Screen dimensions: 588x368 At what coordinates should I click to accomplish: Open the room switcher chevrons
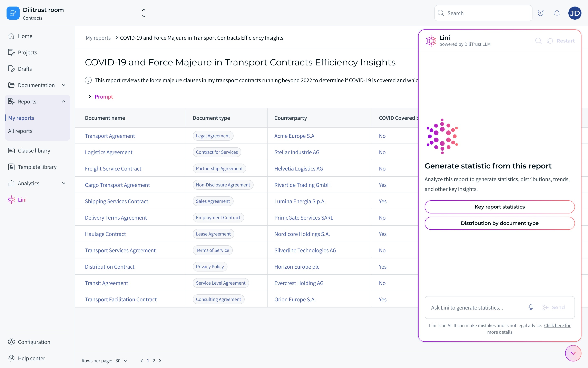[x=144, y=13]
